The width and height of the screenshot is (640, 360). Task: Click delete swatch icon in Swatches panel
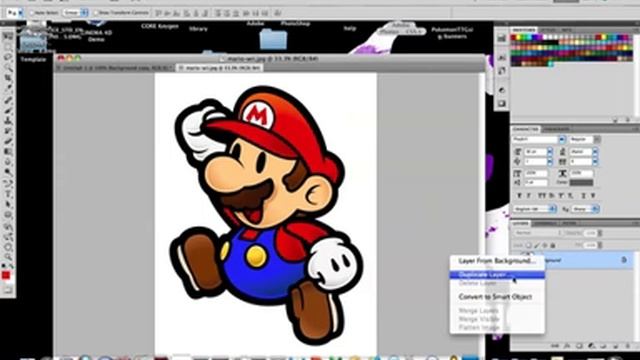click(x=627, y=120)
